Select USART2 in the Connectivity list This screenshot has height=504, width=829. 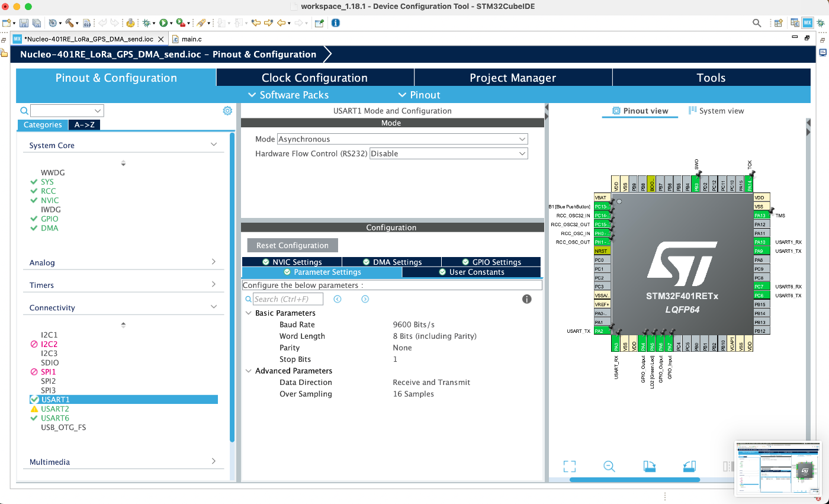coord(55,409)
